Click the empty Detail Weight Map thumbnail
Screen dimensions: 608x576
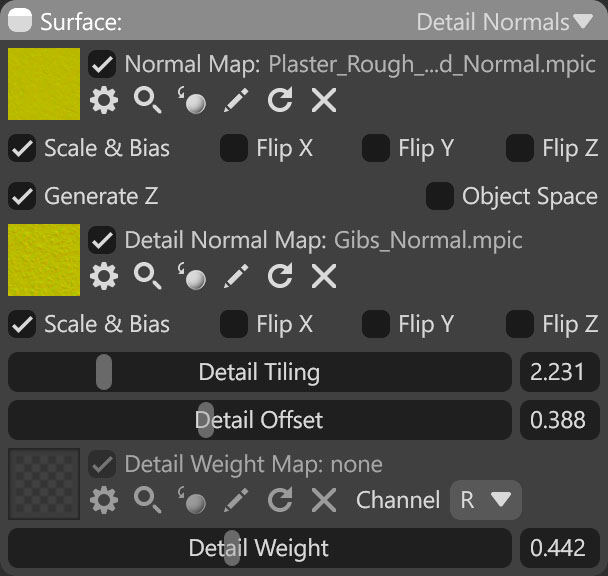pyautogui.click(x=44, y=484)
